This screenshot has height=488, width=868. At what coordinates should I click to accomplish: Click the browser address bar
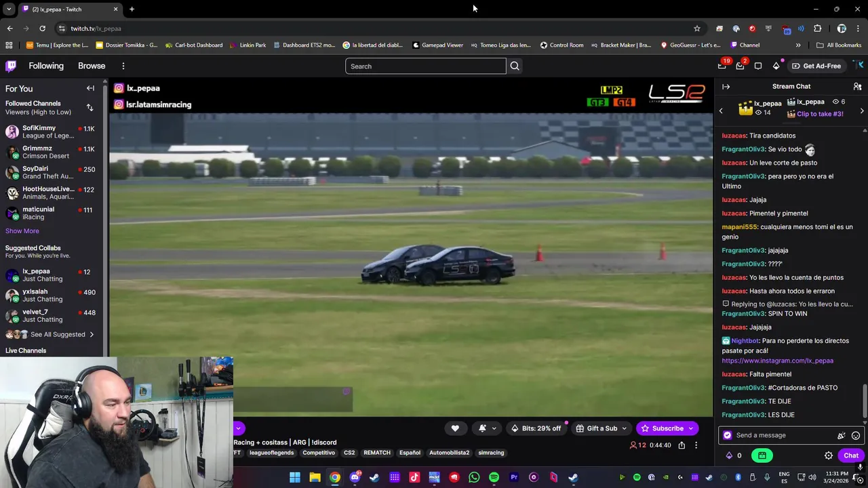tap(380, 28)
